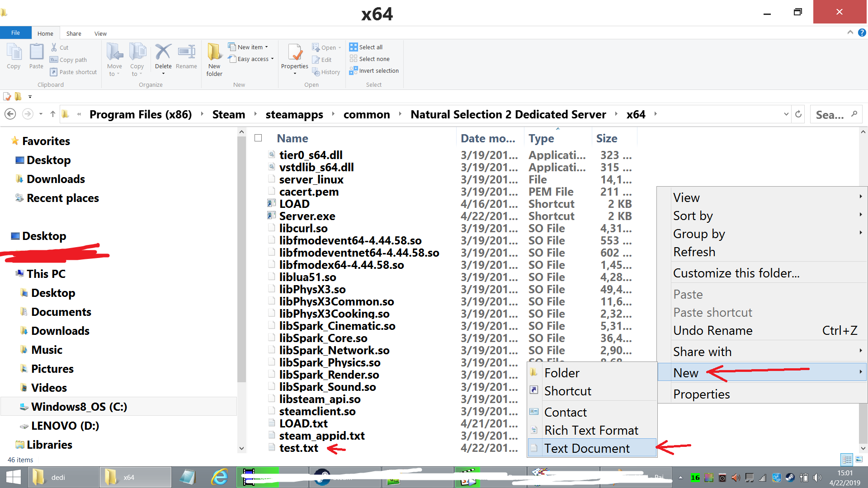This screenshot has width=868, height=488.
Task: Click the Help question mark icon
Action: click(862, 33)
